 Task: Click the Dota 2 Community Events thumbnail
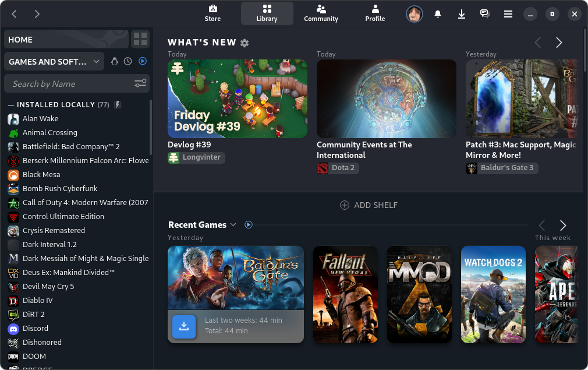pyautogui.click(x=386, y=98)
